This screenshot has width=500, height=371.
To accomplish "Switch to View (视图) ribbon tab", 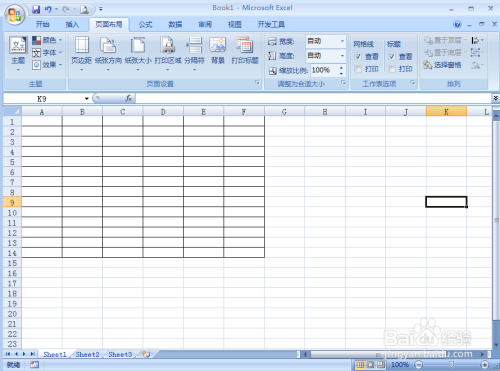I will point(235,24).
